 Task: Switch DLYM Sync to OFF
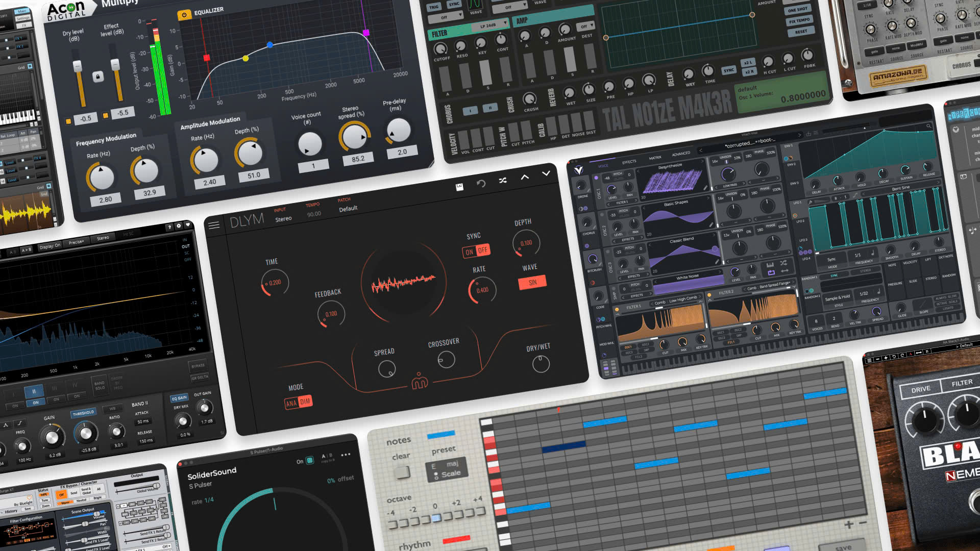point(483,250)
